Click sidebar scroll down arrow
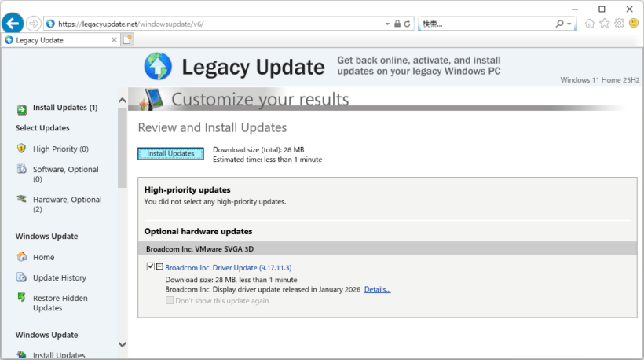The height and width of the screenshot is (360, 644). click(x=122, y=344)
